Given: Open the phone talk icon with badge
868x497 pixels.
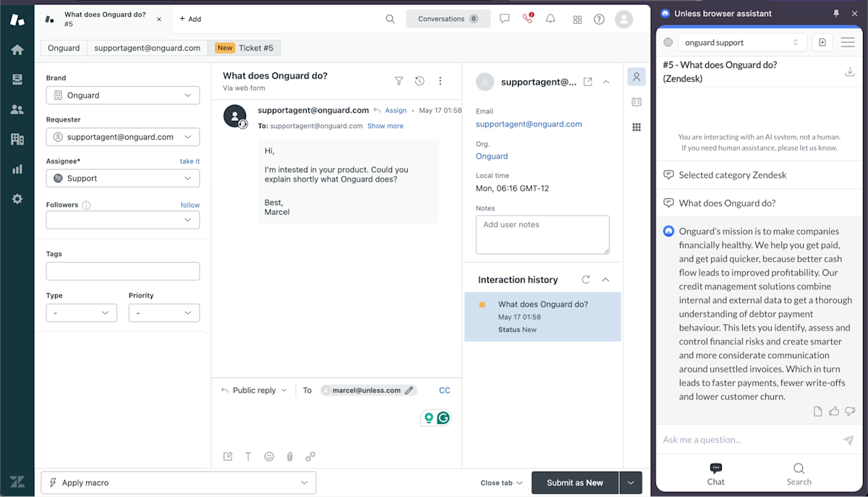Looking at the screenshot, I should click(x=527, y=19).
